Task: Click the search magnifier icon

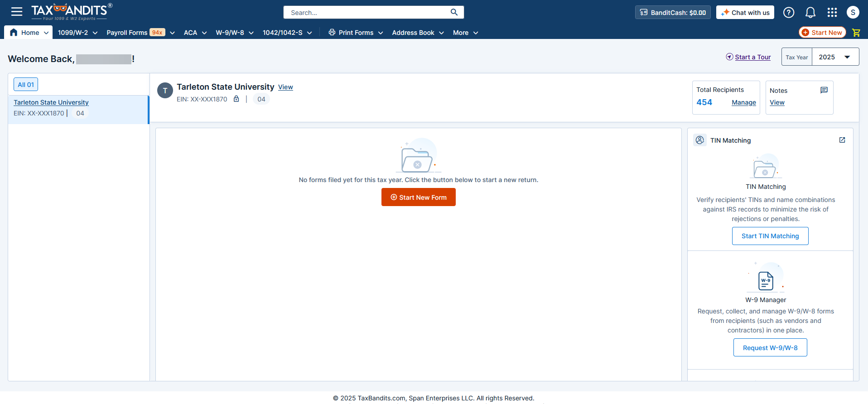Action: 454,12
